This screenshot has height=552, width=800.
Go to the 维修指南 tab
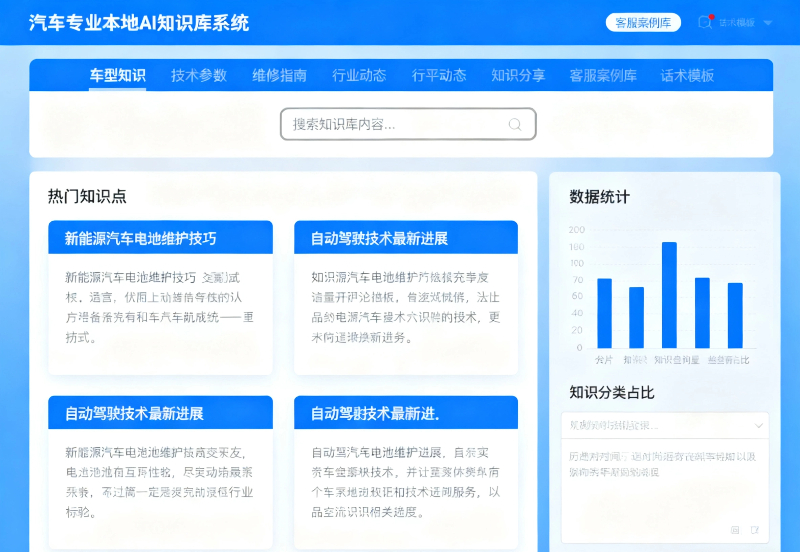279,75
